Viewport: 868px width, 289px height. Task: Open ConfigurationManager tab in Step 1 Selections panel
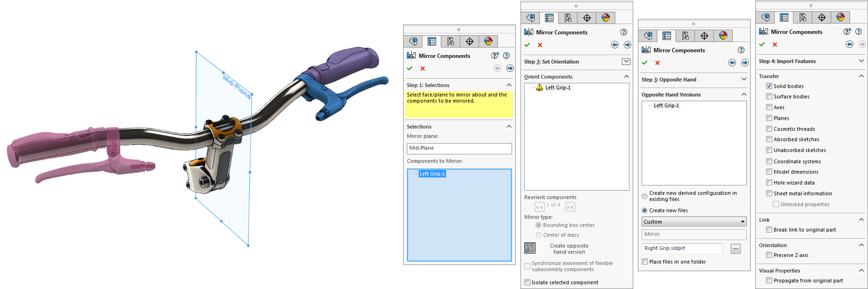click(451, 41)
